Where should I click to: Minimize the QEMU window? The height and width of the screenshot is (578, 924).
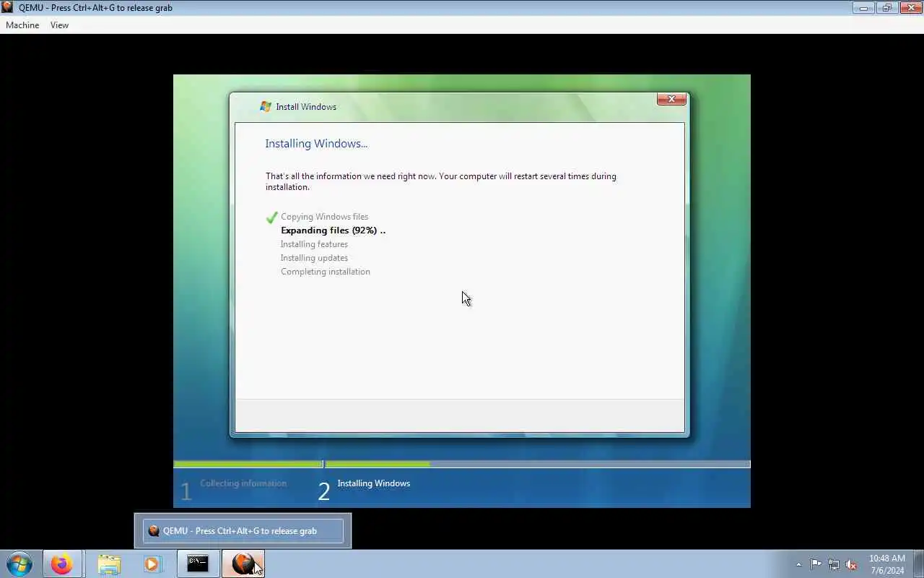[863, 7]
